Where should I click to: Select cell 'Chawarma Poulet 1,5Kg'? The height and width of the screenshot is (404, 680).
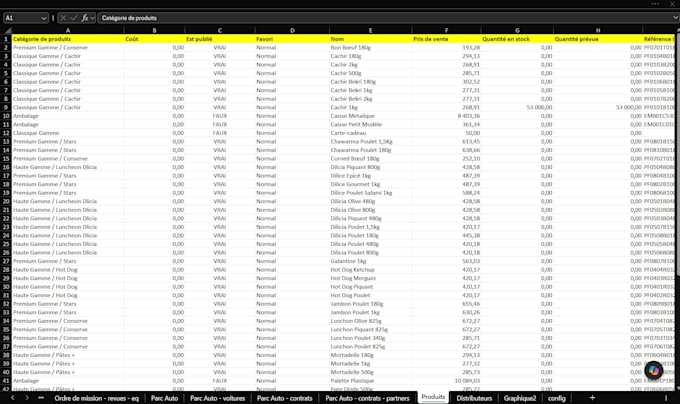coord(370,141)
